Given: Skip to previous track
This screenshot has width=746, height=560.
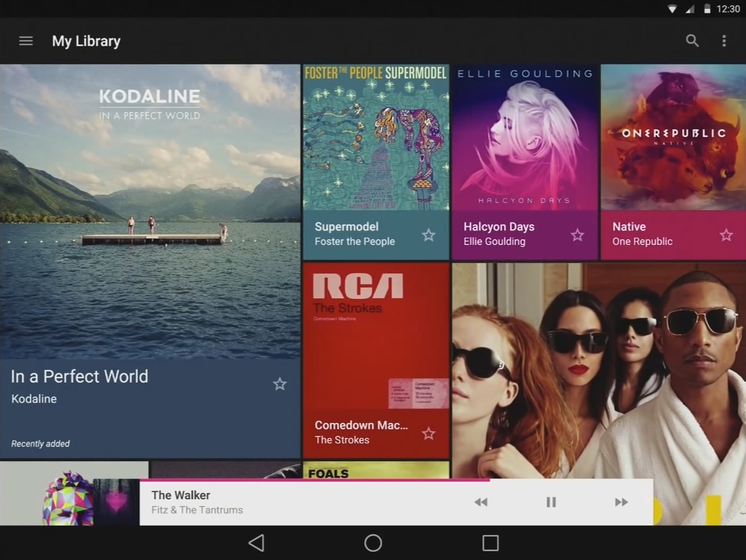Looking at the screenshot, I should click(x=481, y=502).
